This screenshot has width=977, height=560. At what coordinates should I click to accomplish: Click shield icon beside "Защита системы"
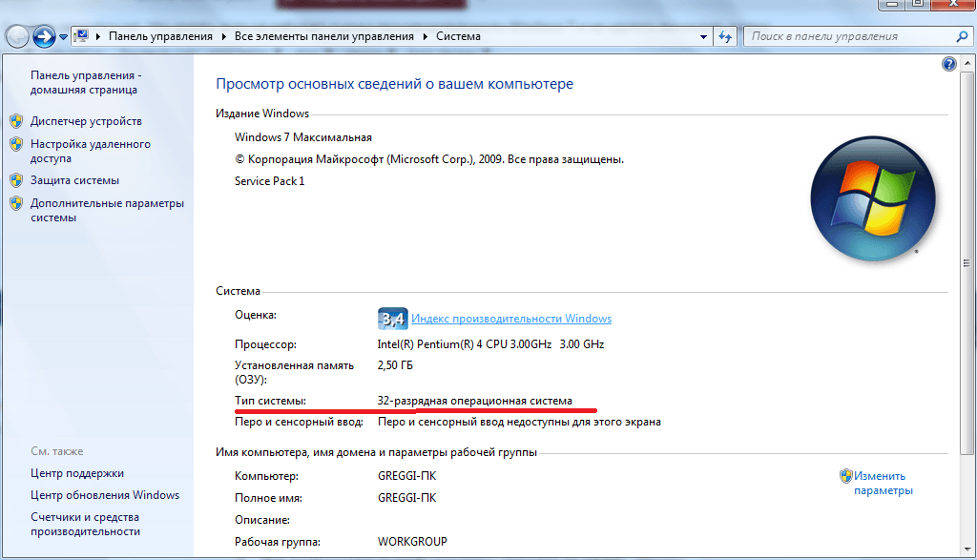click(17, 180)
